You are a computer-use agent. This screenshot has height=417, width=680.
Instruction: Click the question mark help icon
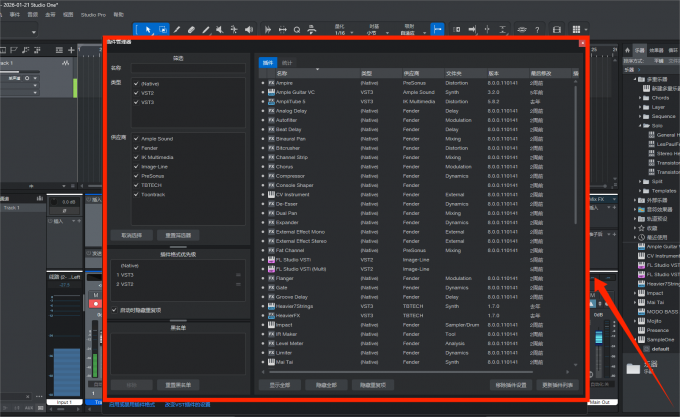537,29
